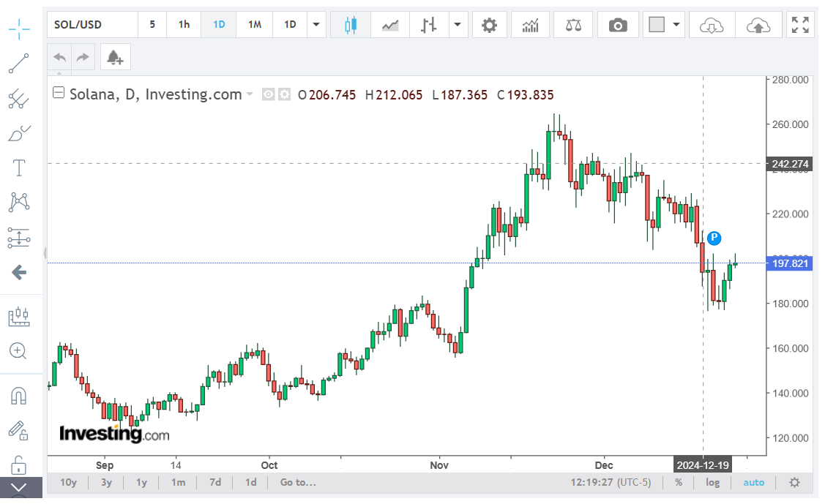Select the brush drawing tool

[18, 133]
